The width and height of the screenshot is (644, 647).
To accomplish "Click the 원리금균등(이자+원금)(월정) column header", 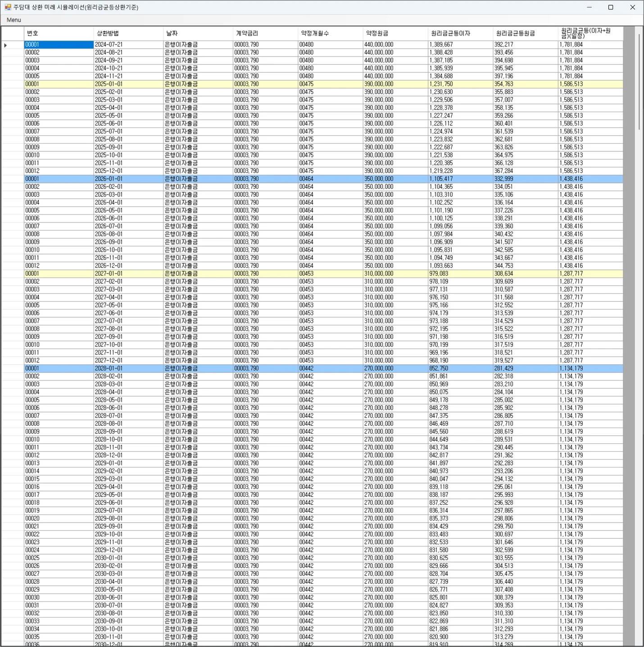I will point(590,33).
